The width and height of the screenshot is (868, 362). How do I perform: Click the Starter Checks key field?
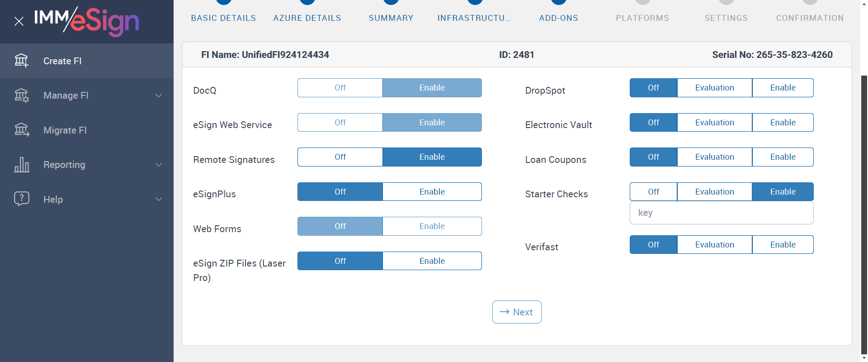tap(722, 213)
